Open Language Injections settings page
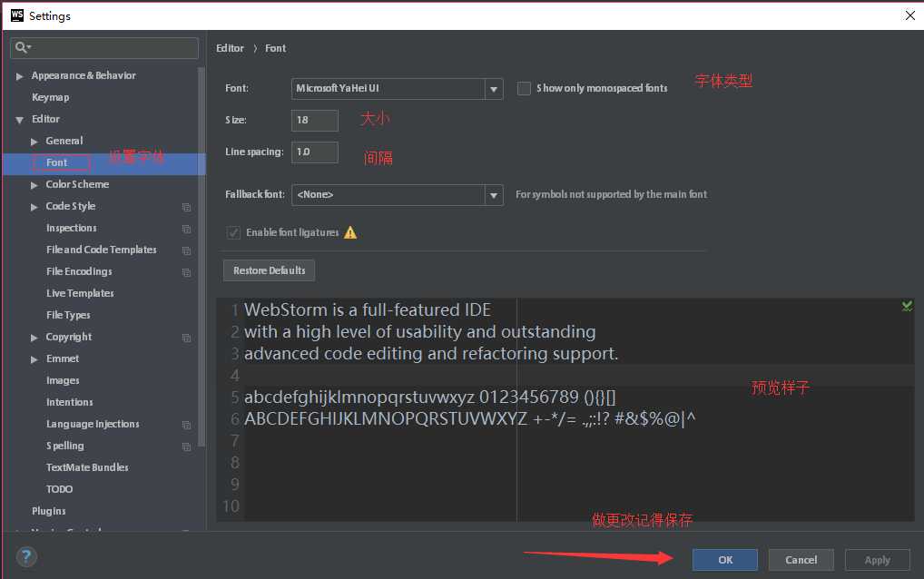This screenshot has width=924, height=579. pos(93,424)
